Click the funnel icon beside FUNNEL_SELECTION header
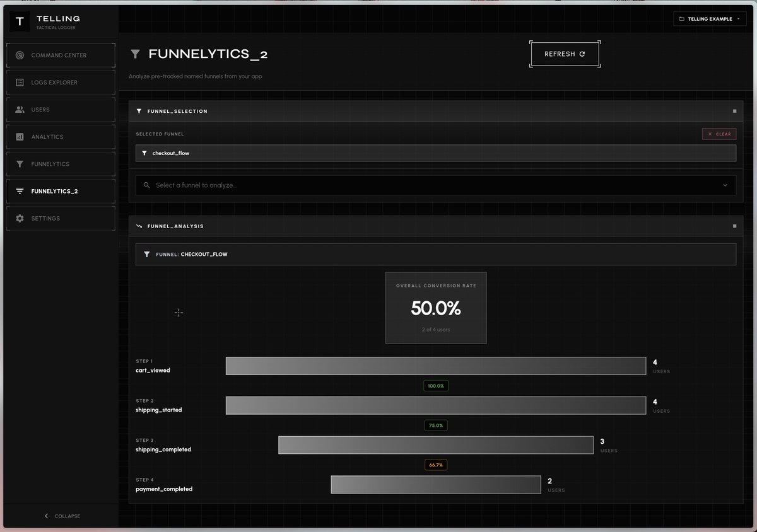The width and height of the screenshot is (757, 532). click(139, 111)
